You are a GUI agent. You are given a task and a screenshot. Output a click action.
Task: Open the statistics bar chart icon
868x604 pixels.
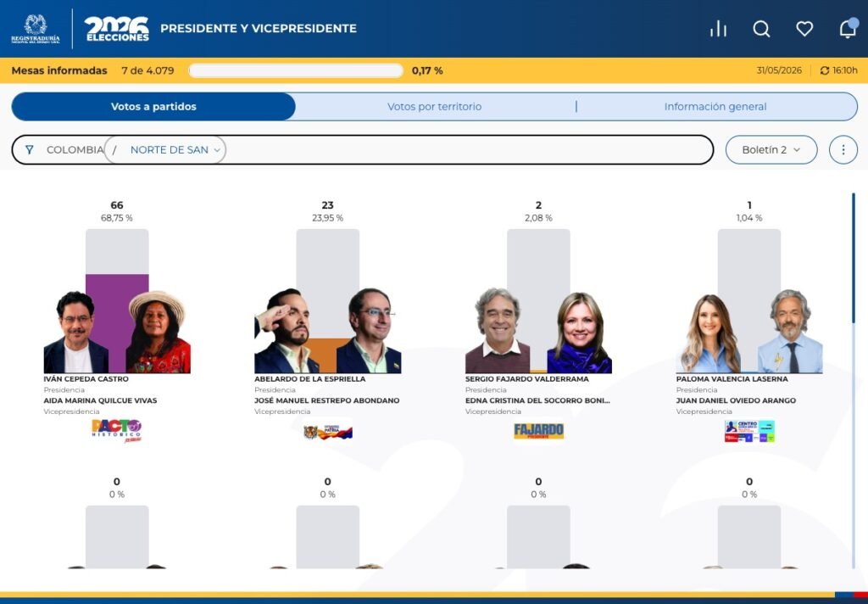[x=718, y=29]
